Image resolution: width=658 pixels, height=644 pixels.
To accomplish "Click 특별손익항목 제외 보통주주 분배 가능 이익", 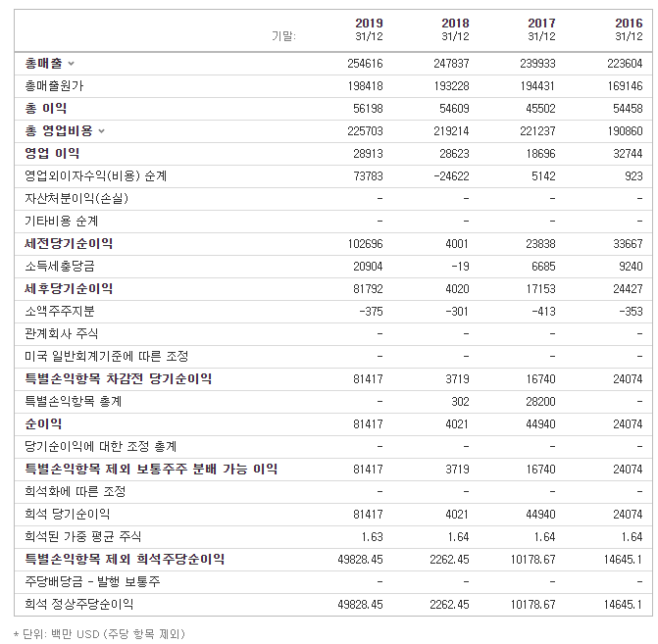I will tap(151, 470).
